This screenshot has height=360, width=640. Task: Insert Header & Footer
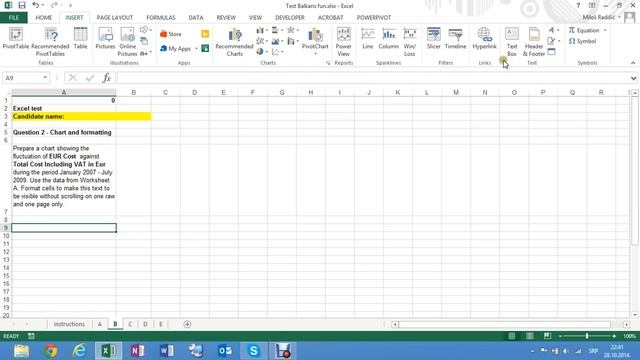click(534, 42)
